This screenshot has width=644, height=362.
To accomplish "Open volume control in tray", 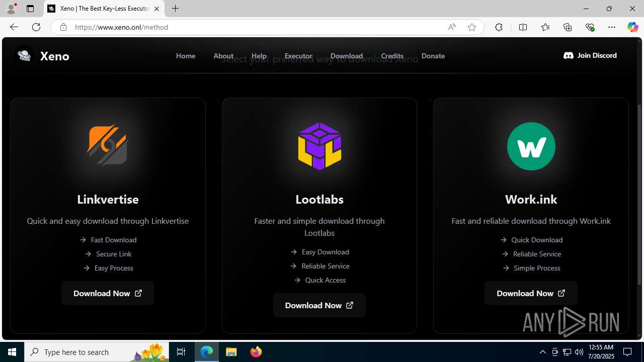I will pyautogui.click(x=579, y=352).
